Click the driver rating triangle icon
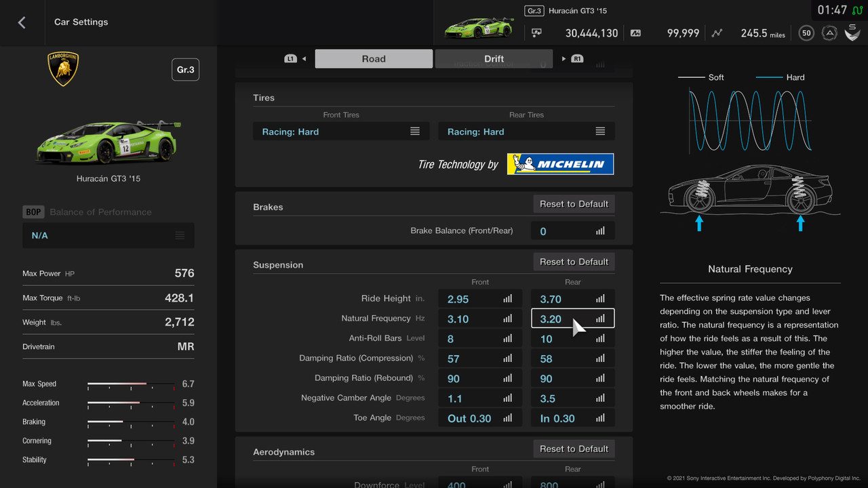868x488 pixels. point(829,33)
